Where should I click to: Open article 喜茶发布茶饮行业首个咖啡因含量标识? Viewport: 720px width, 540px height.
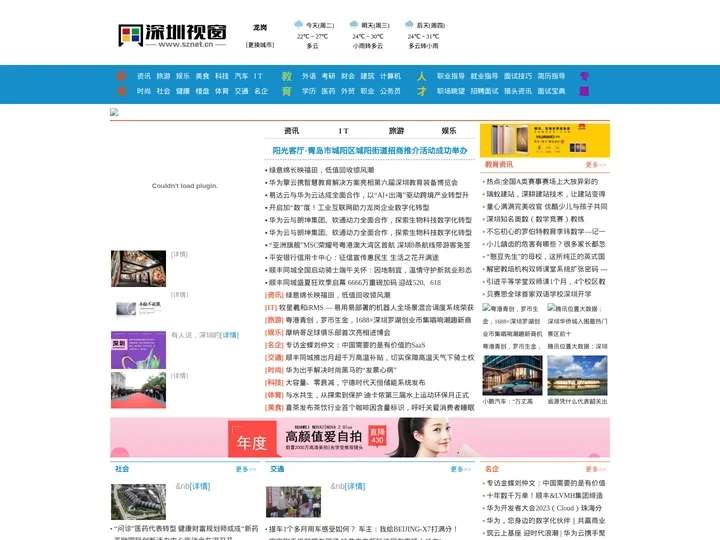click(x=380, y=408)
